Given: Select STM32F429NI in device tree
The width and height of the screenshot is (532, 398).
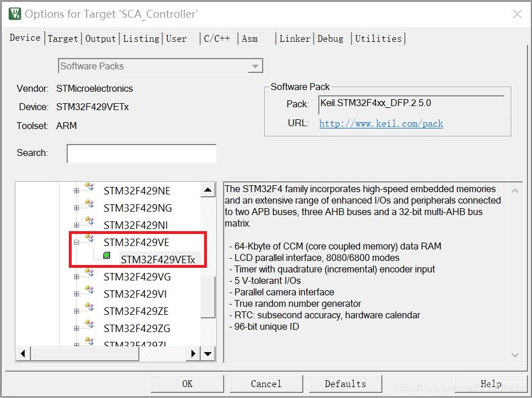Looking at the screenshot, I should click(x=136, y=225).
